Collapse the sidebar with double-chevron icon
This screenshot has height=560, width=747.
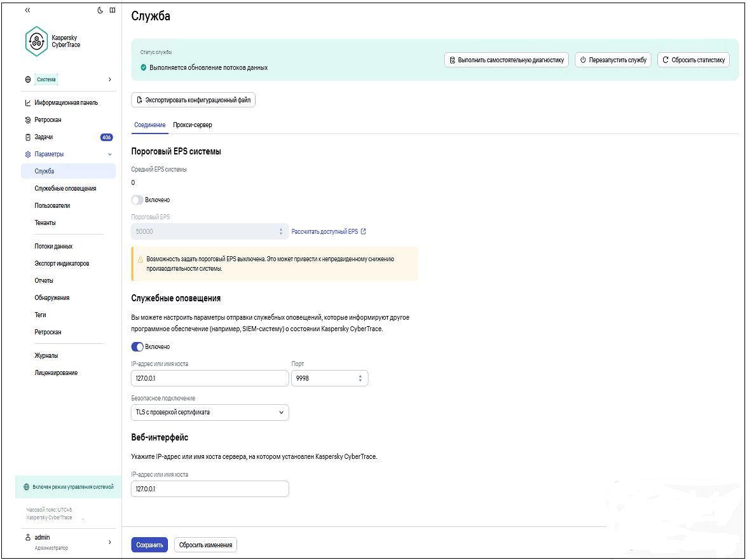pos(27,10)
